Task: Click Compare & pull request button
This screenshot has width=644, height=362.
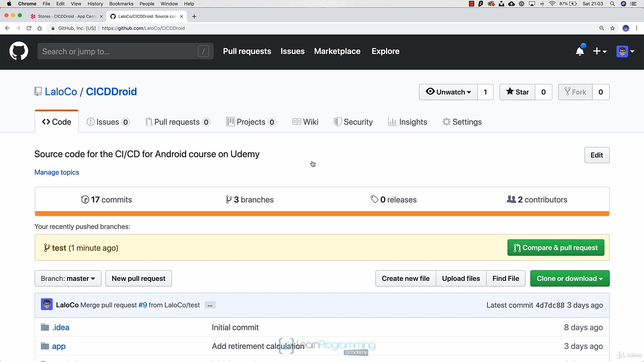Action: (556, 248)
